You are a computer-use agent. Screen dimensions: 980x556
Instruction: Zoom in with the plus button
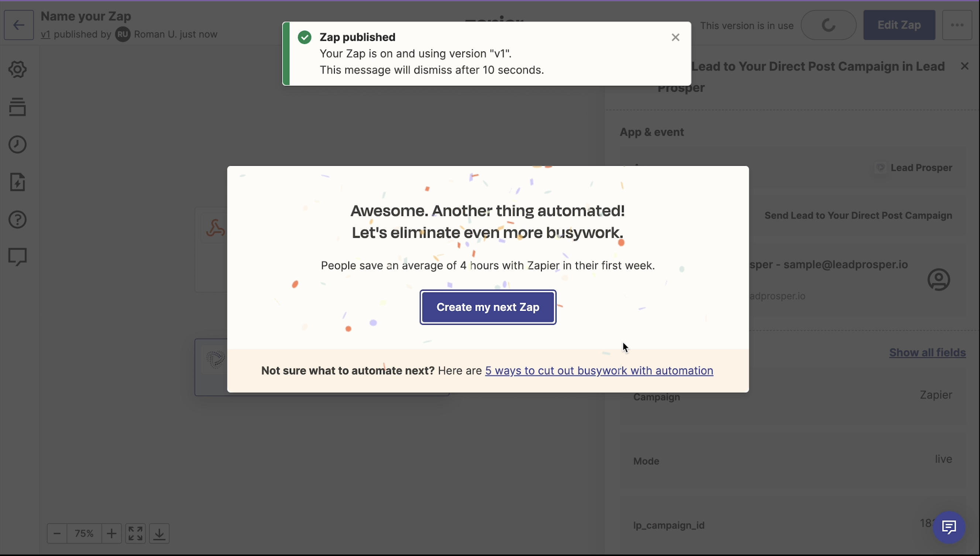click(x=111, y=533)
